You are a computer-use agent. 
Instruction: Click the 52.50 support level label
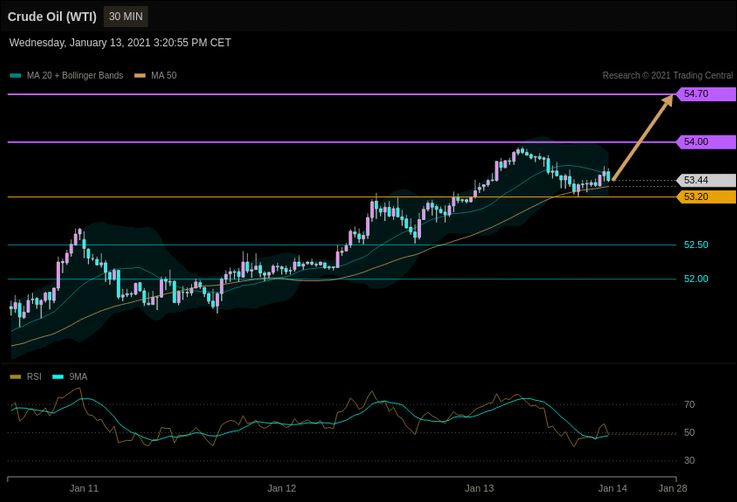click(x=696, y=245)
